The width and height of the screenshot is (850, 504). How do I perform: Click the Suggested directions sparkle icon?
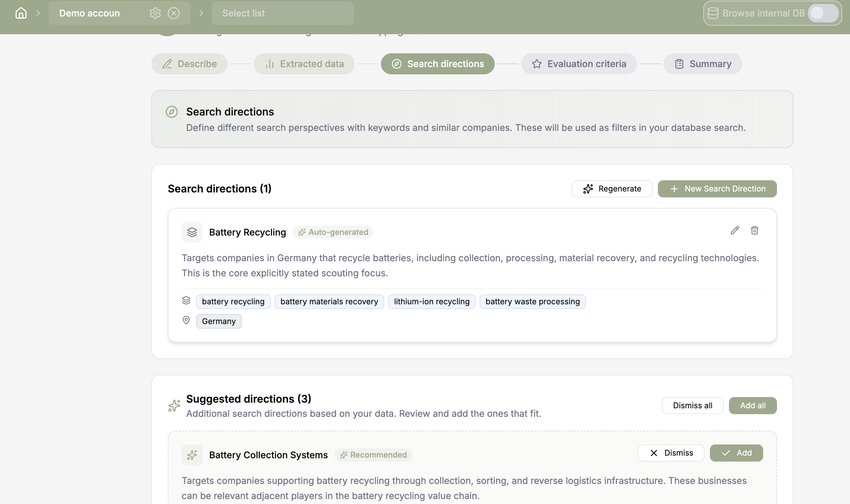[x=174, y=406]
